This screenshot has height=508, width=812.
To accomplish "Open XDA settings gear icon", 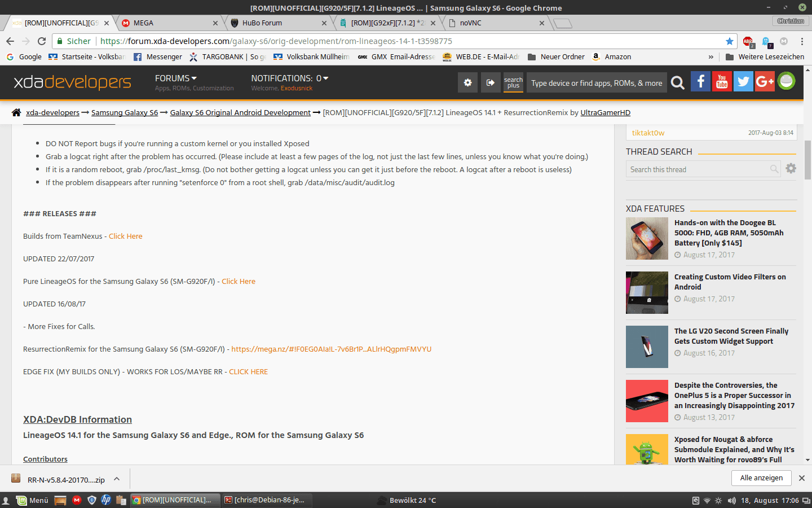I will (x=467, y=82).
